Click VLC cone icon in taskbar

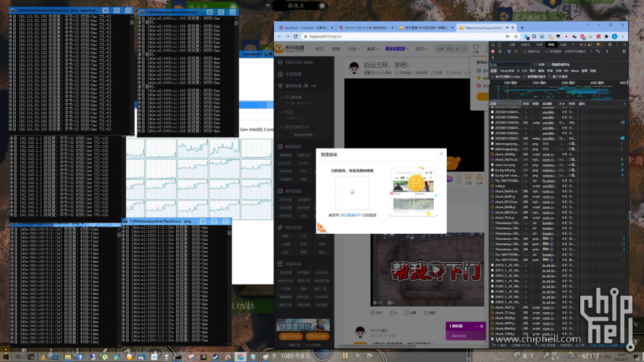[43, 356]
